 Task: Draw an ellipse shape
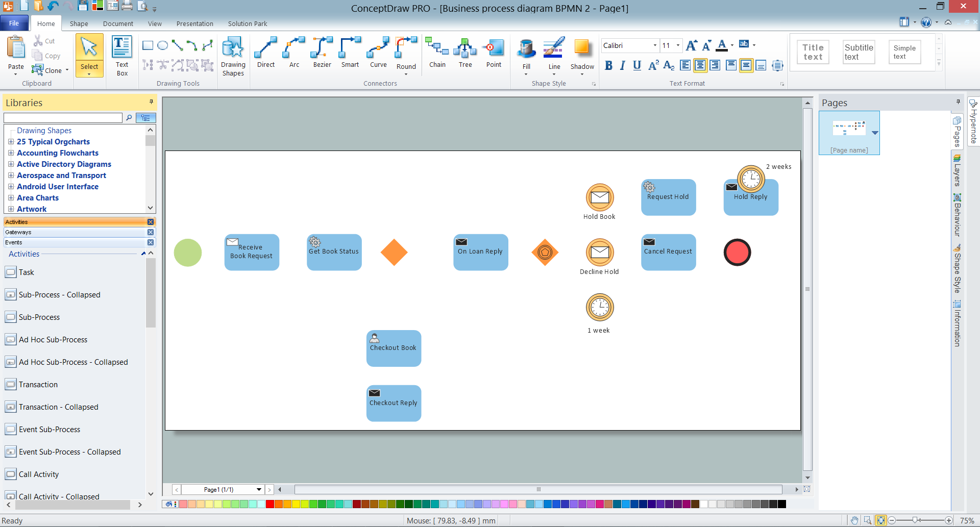[163, 45]
